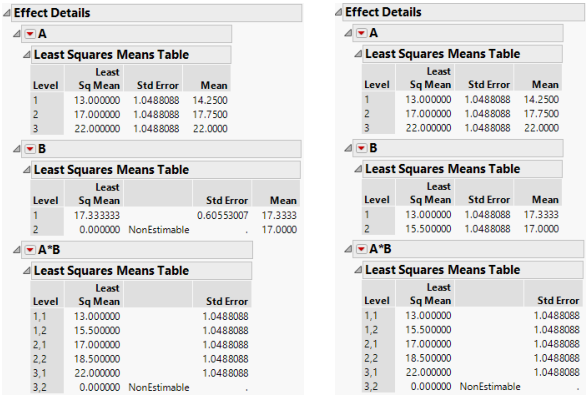The image size is (588, 396).
Task: Collapse A*B's Least Squares Means Table, left panel
Action: point(26,271)
